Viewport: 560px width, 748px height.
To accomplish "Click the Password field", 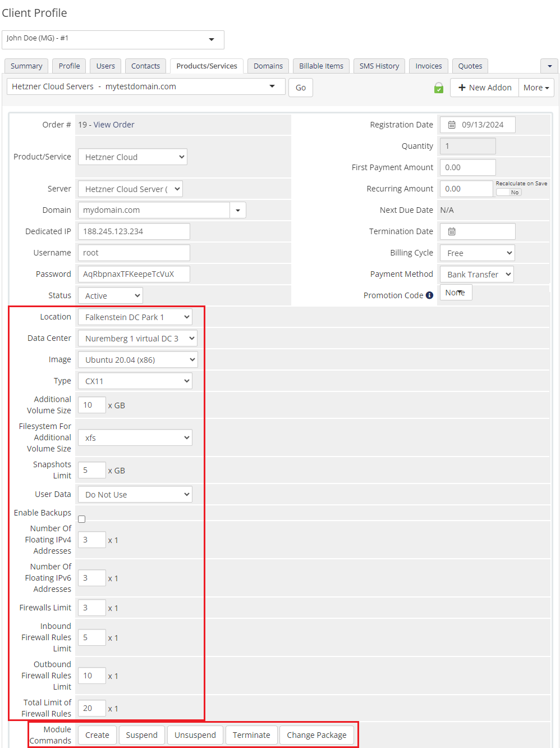I will 134,274.
